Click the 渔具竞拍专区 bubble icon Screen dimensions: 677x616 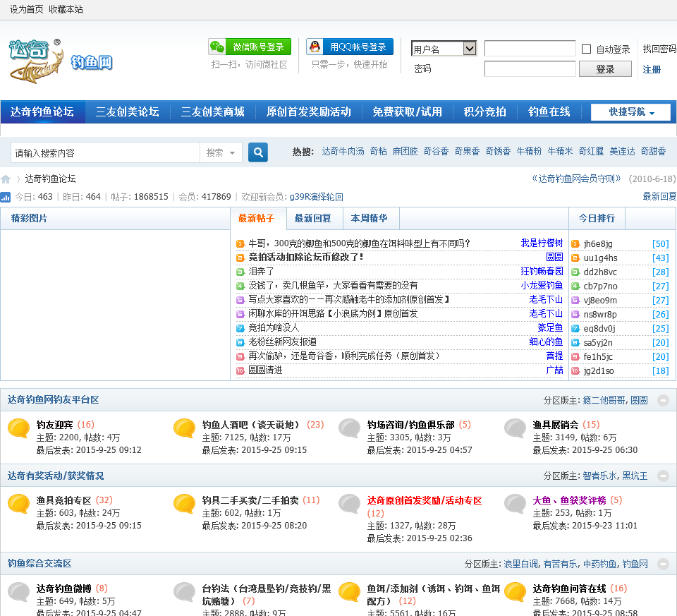click(19, 504)
